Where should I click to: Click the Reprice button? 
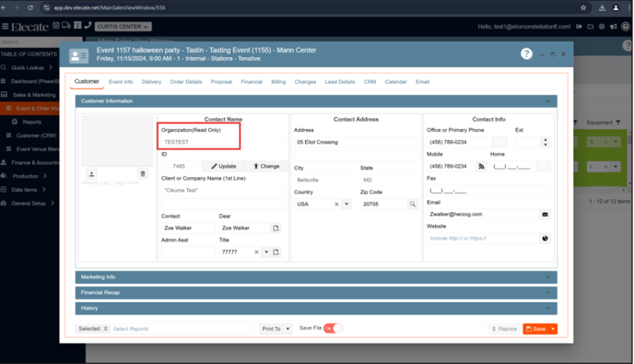pos(504,329)
